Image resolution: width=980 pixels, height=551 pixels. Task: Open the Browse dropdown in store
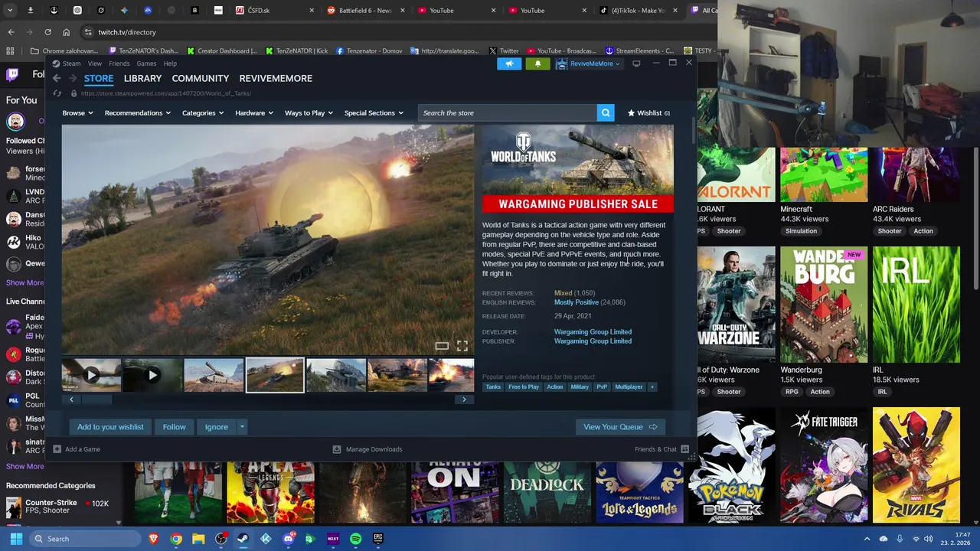click(x=77, y=112)
